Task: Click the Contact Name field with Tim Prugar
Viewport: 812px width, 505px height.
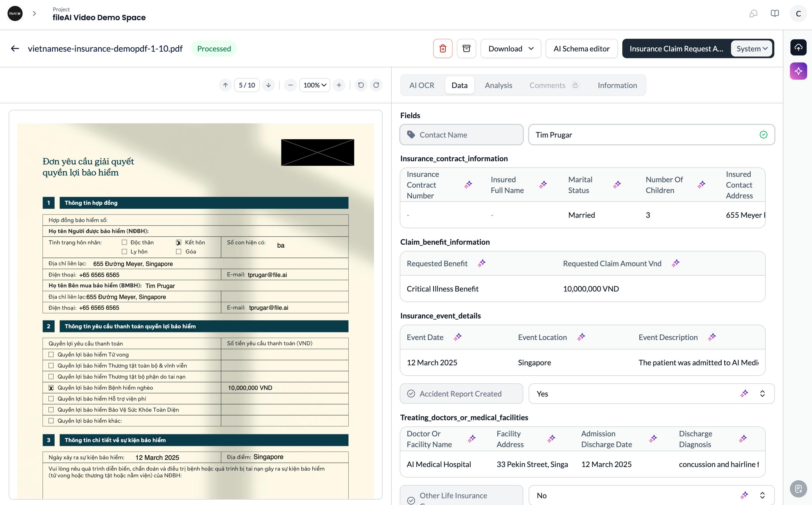Action: (x=651, y=135)
